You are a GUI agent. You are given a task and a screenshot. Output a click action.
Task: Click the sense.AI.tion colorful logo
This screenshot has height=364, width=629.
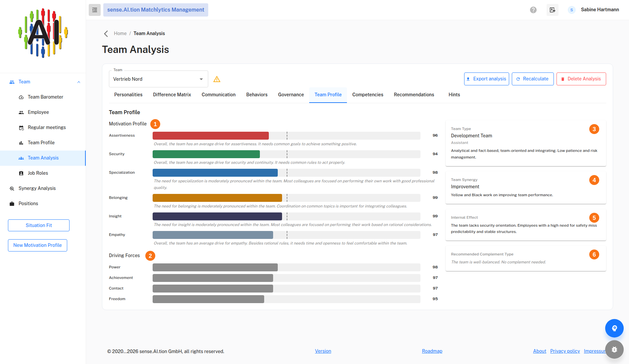pos(43,33)
